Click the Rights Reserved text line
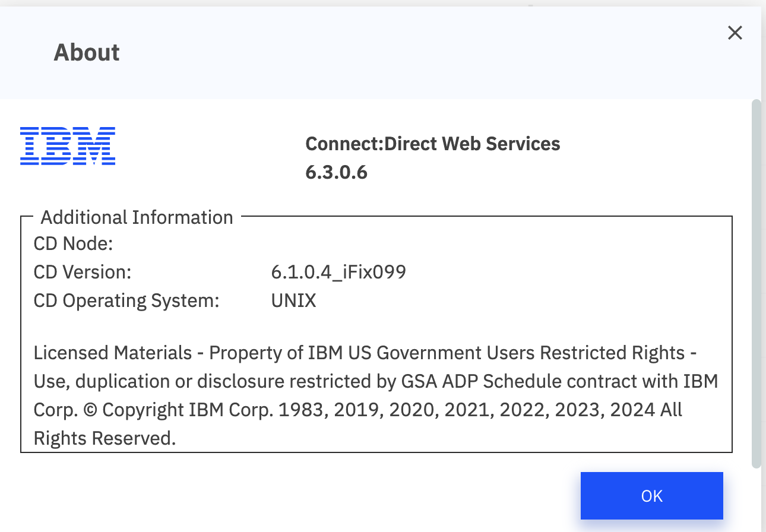The width and height of the screenshot is (766, 532). pos(105,438)
